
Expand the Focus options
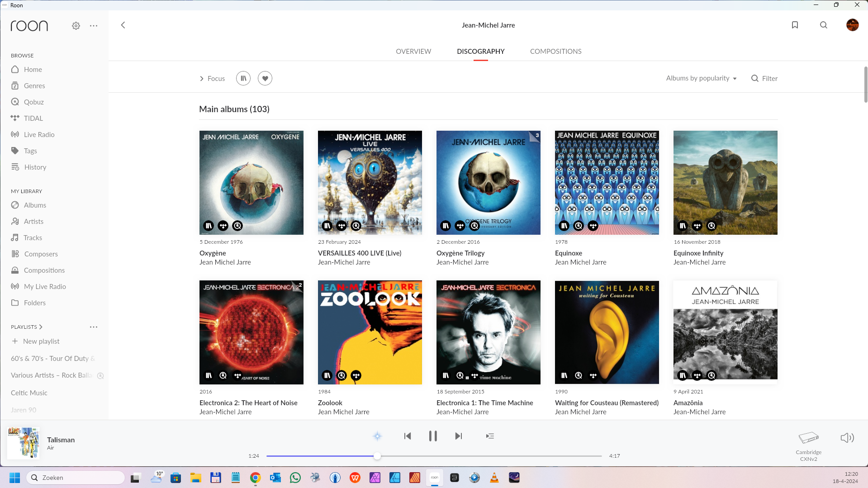point(212,78)
